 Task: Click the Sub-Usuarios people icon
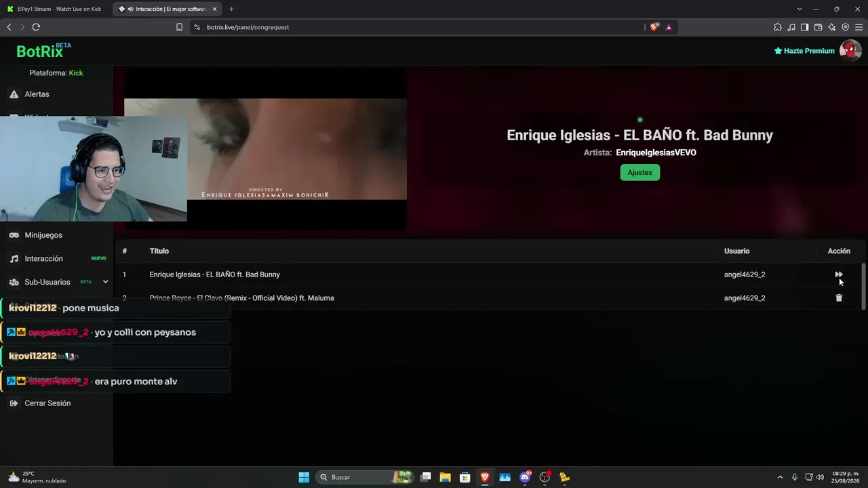pyautogui.click(x=14, y=282)
